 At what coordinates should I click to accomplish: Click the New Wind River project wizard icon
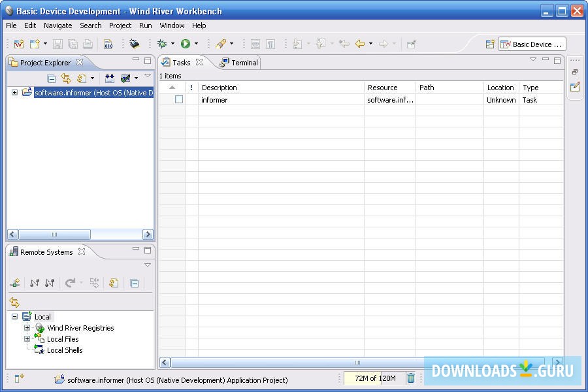(19, 44)
